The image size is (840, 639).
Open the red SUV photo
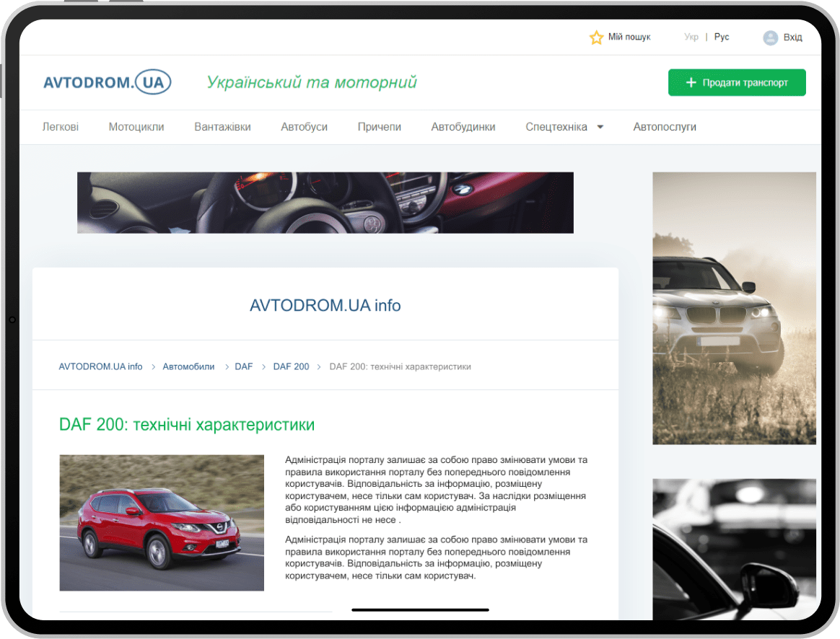(162, 523)
